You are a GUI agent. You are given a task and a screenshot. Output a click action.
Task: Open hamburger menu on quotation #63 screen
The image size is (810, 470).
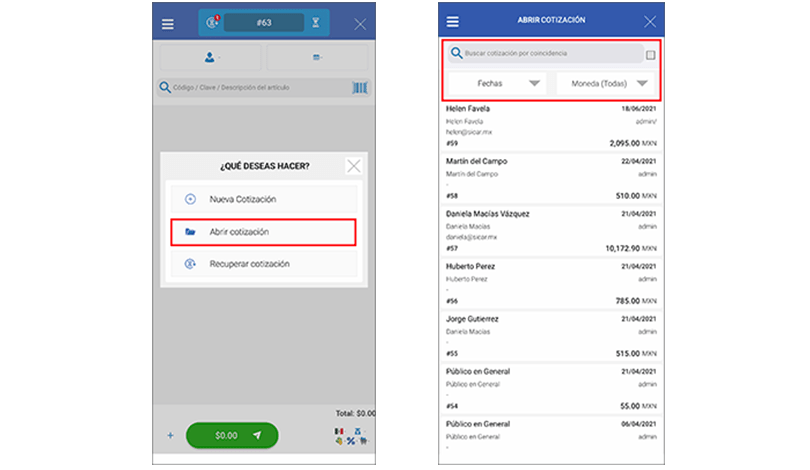167,23
